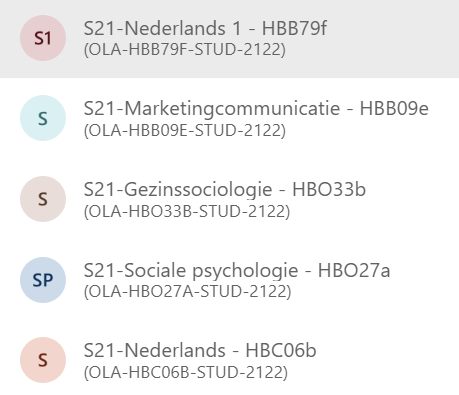Screen dimensions: 459x395
Task: Click the salmon S avatar for HBC06b
Action: coord(43,360)
